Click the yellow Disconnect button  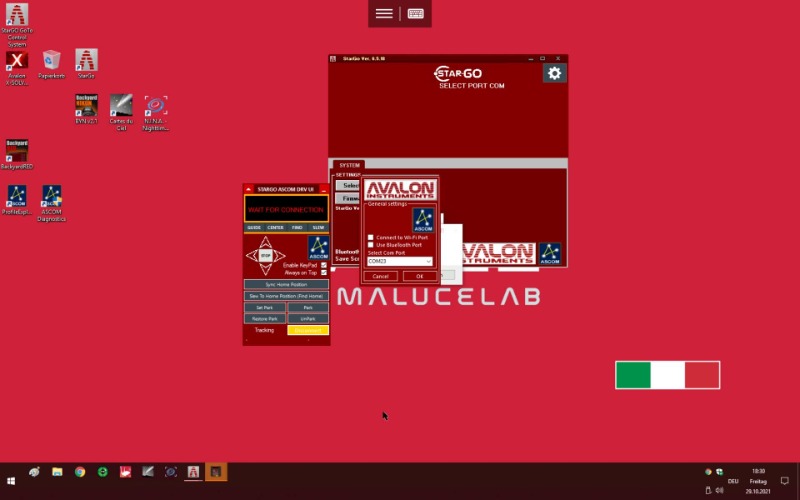click(x=308, y=331)
